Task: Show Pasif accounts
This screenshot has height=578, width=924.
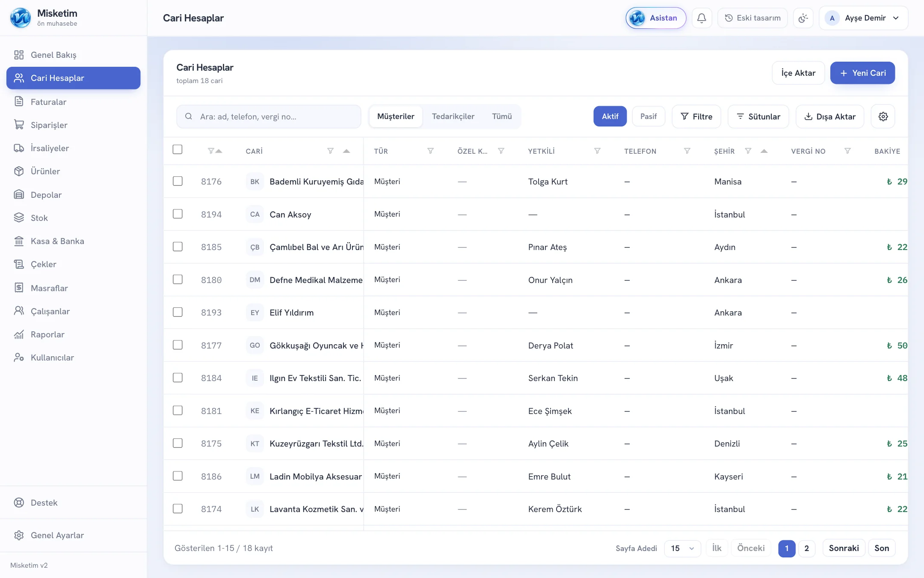Action: [649, 116]
